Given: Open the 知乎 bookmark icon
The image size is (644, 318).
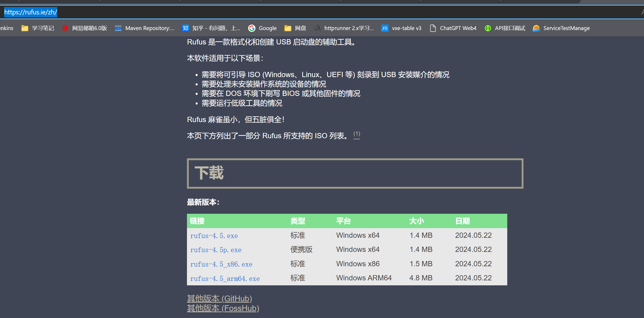Looking at the screenshot, I should (x=185, y=28).
